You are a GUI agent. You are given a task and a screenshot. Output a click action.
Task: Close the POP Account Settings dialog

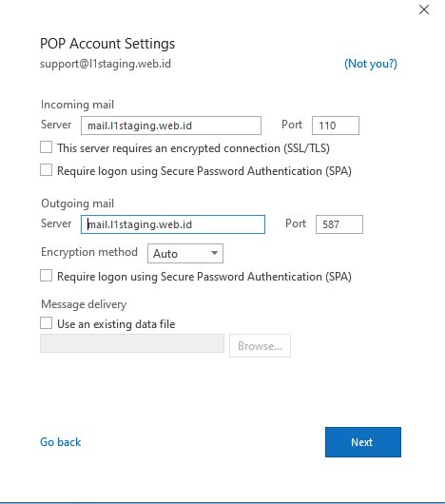pos(424,10)
